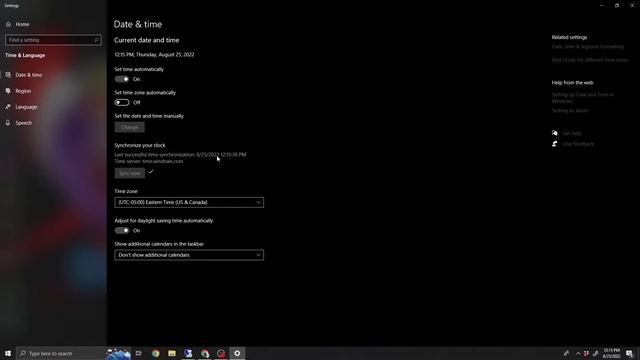Viewport: 640px width, 360px height.
Task: Open Setting up Date and Time help link
Action: 583,98
